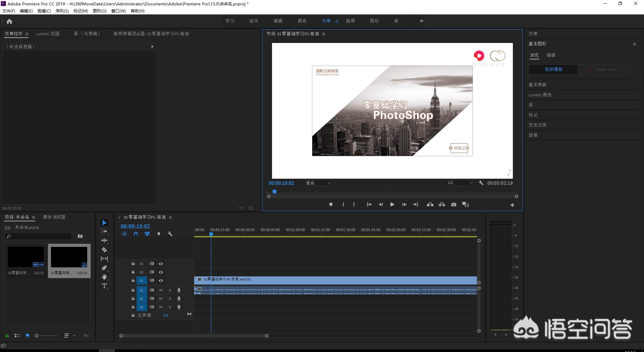
Task: Open the 窗口(W) menu
Action: pyautogui.click(x=119, y=11)
